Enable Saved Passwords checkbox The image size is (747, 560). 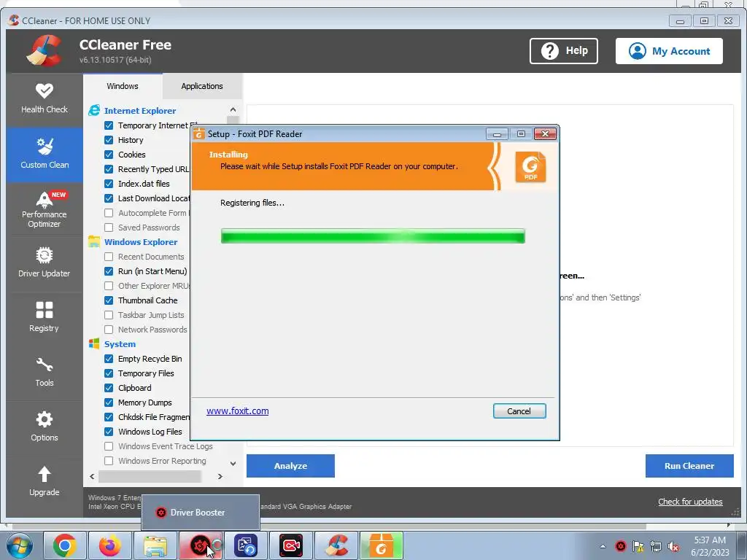(x=109, y=227)
